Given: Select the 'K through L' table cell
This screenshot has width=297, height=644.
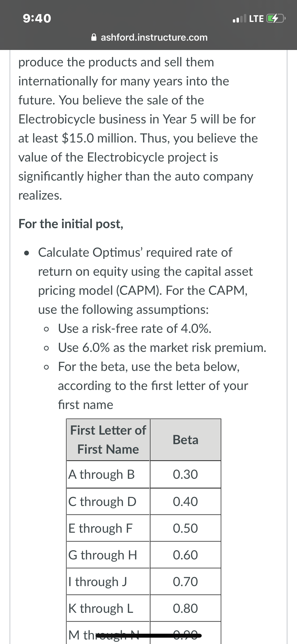Looking at the screenshot, I should [108, 608].
